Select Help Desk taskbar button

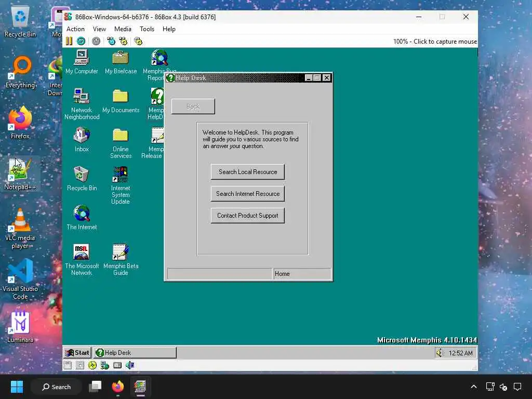[x=135, y=353]
